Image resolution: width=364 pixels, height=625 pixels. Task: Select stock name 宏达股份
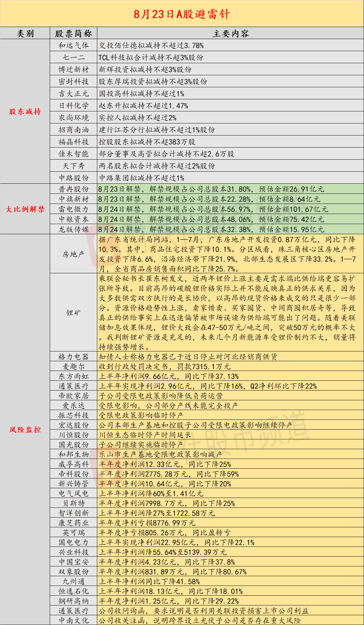point(74,425)
